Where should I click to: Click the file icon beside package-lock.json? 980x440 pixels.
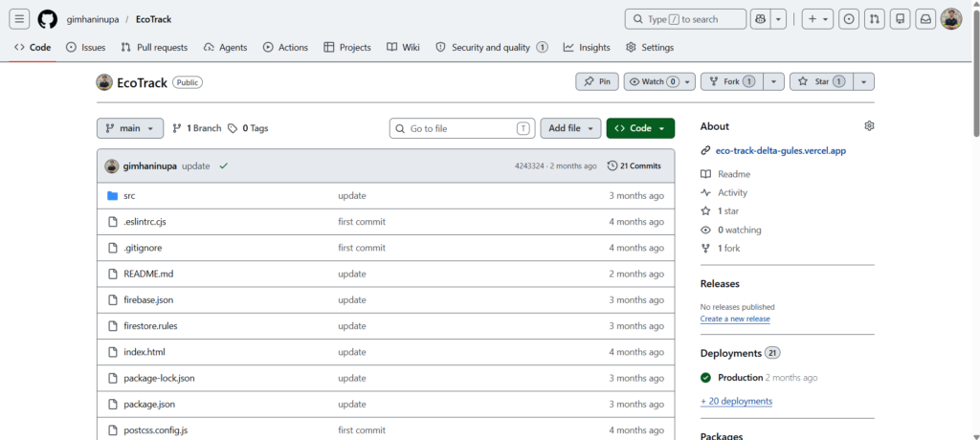coord(113,378)
